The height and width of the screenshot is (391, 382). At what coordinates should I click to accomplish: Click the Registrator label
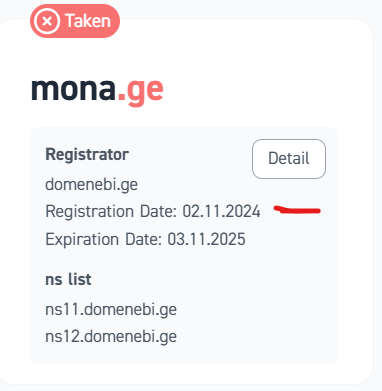(87, 154)
